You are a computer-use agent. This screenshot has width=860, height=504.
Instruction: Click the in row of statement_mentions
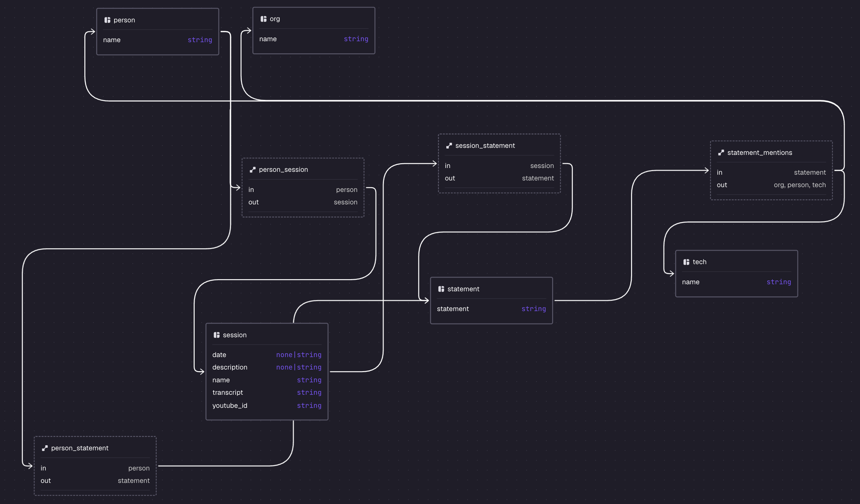coord(771,172)
